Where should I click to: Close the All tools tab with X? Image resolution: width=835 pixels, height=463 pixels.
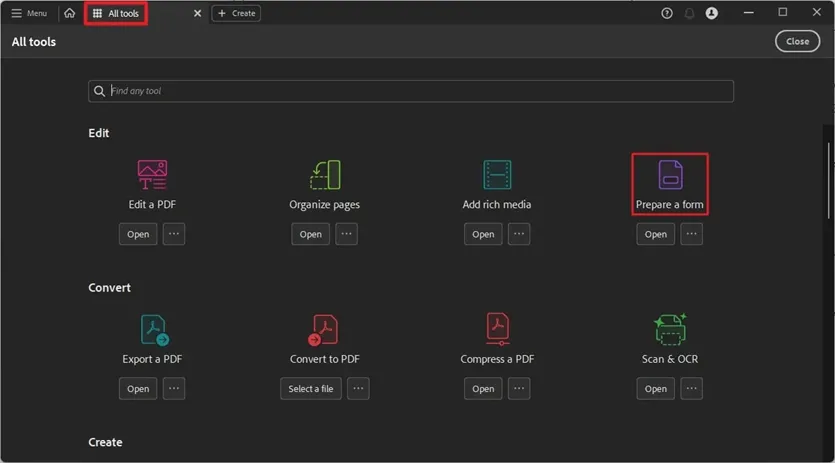pos(198,13)
